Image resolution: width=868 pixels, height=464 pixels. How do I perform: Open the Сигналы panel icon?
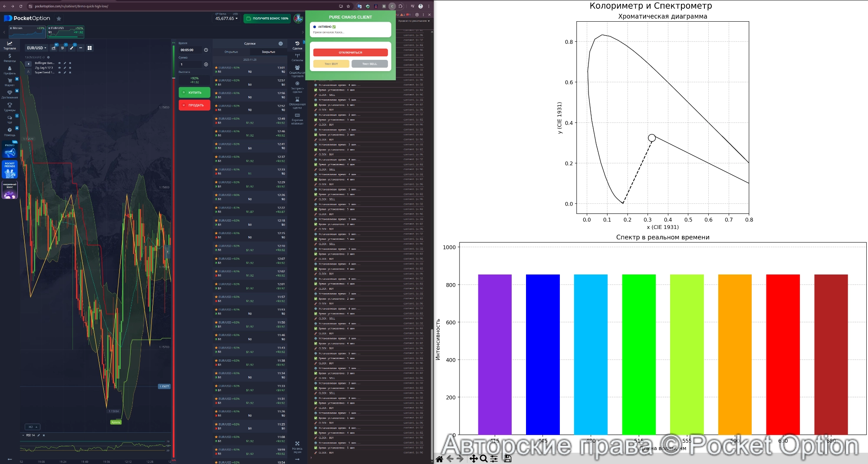tap(297, 57)
